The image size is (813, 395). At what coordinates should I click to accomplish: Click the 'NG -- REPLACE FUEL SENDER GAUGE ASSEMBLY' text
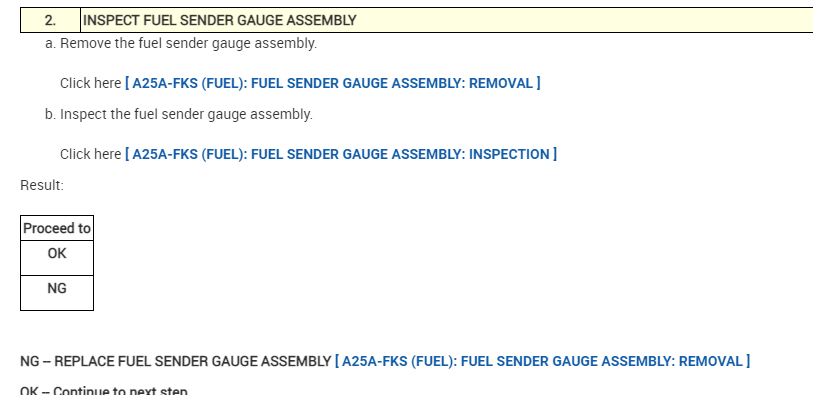coord(175,361)
